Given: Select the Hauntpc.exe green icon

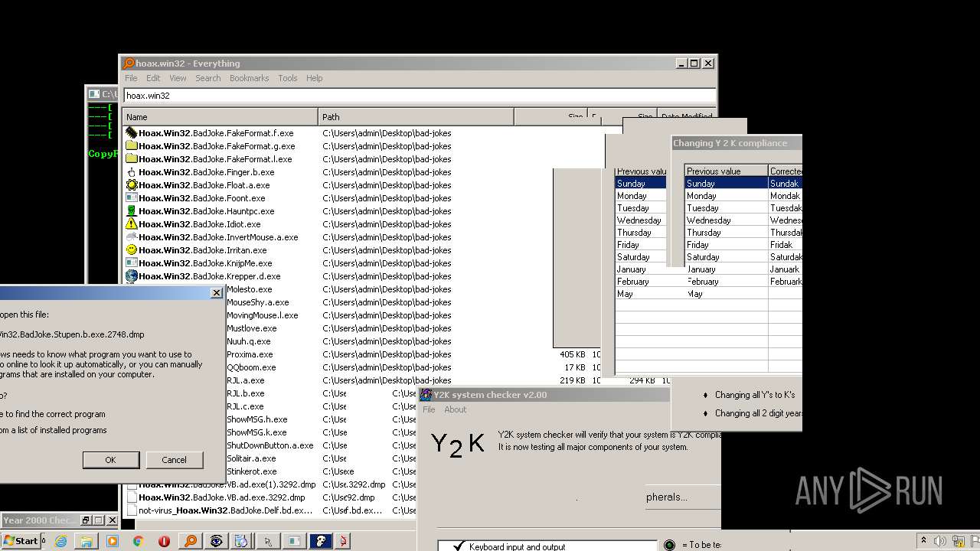Looking at the screenshot, I should [x=132, y=211].
